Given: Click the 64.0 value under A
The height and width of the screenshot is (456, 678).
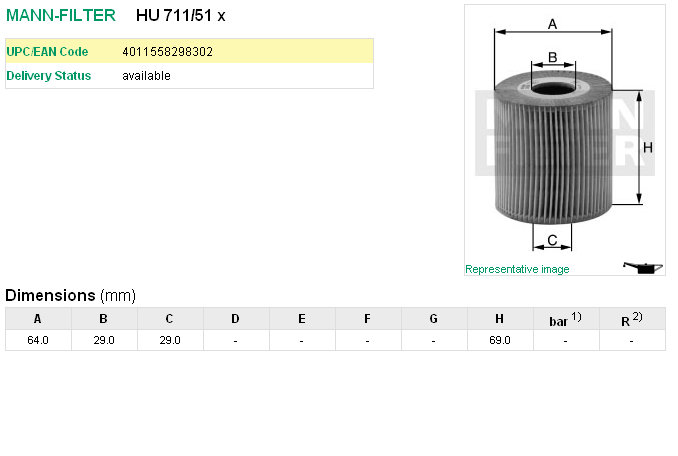Looking at the screenshot, I should point(38,341).
